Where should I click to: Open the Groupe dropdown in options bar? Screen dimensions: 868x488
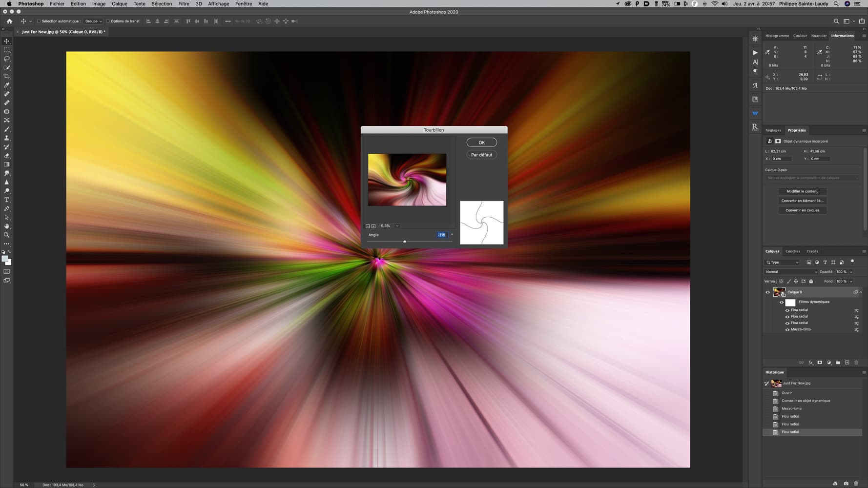coord(93,21)
